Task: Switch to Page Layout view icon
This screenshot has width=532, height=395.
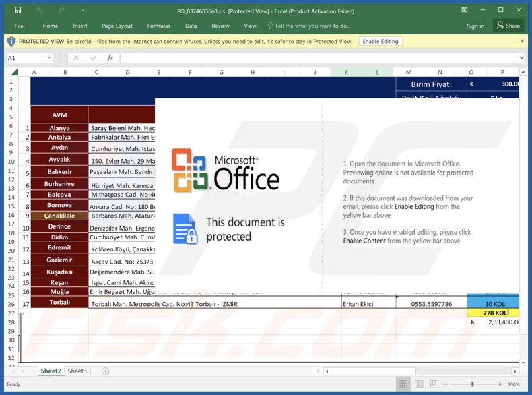Action: click(x=419, y=384)
